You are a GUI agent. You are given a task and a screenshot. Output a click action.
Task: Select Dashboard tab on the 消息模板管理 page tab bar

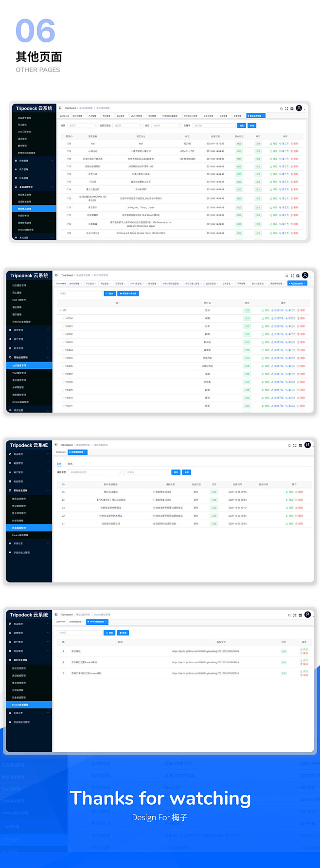point(61,452)
